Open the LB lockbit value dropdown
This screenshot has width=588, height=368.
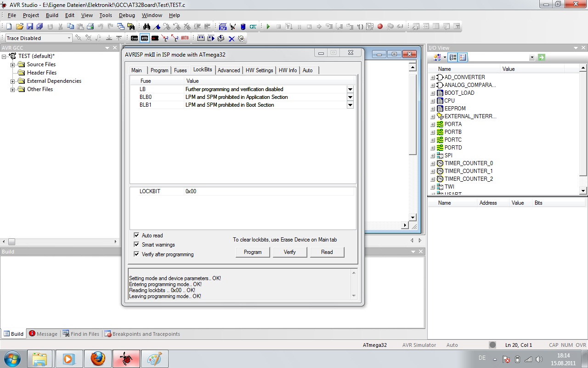pos(350,89)
